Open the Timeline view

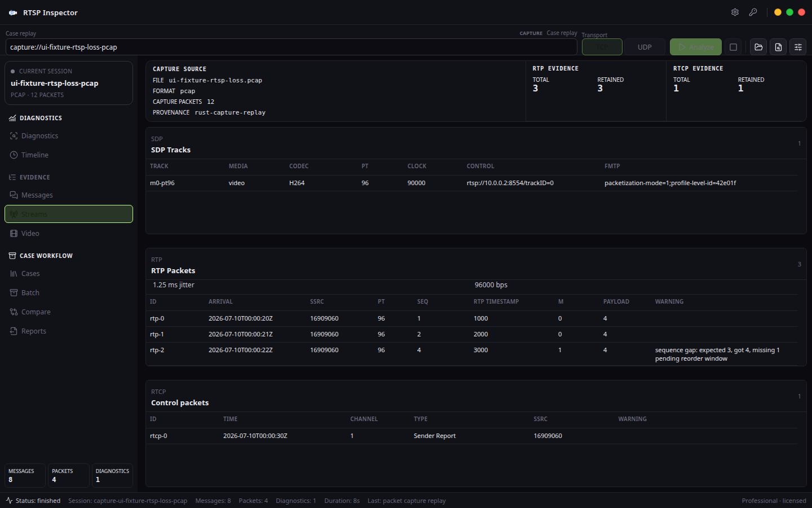click(x=69, y=155)
